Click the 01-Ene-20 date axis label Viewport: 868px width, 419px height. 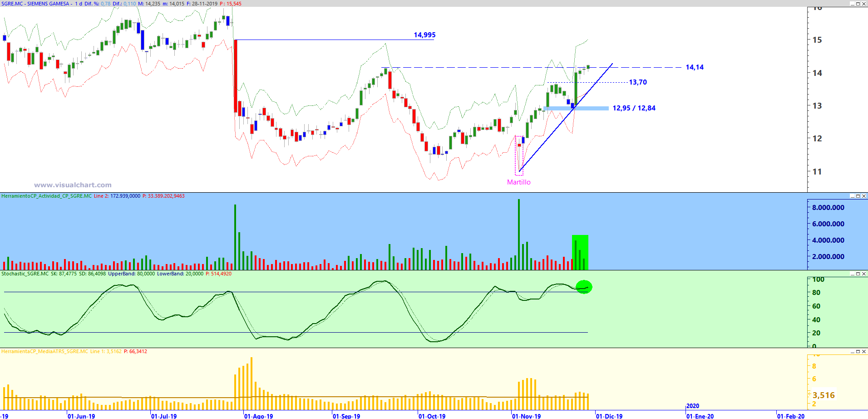pyautogui.click(x=700, y=416)
